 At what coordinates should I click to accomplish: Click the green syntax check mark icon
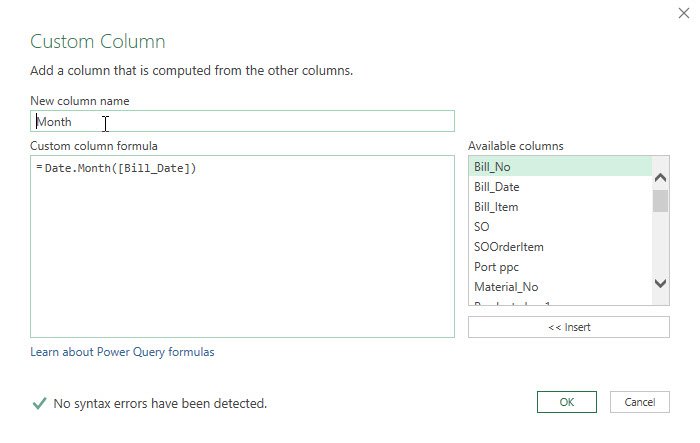(x=38, y=404)
